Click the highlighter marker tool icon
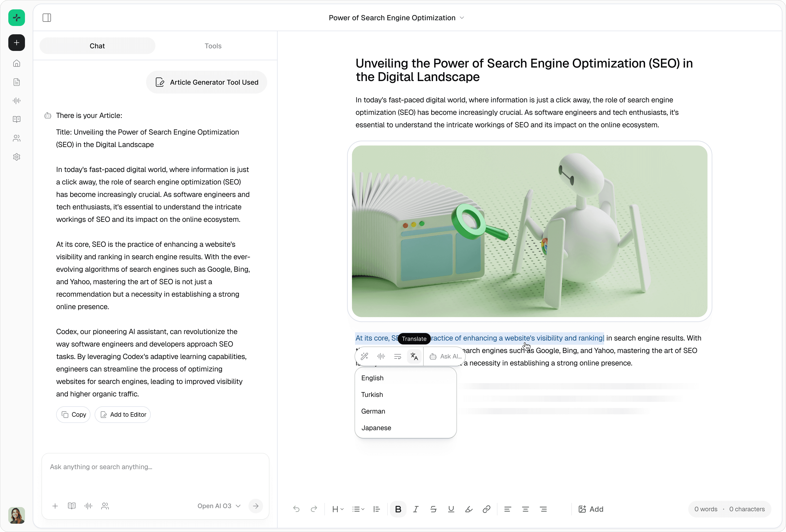This screenshot has width=786, height=532. tap(469, 509)
